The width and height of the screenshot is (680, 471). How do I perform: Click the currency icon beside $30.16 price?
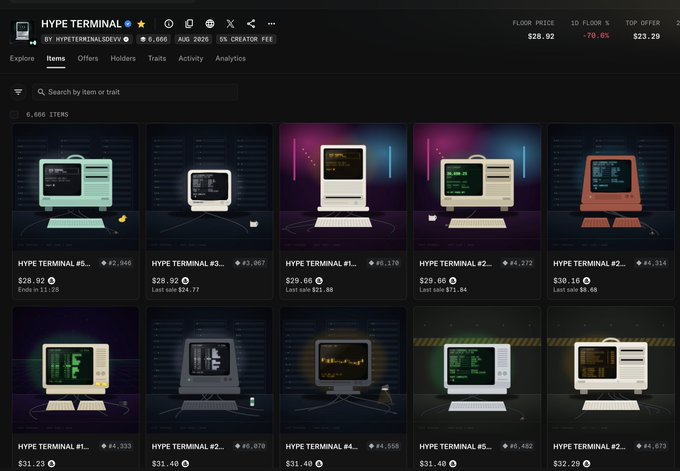coord(587,281)
